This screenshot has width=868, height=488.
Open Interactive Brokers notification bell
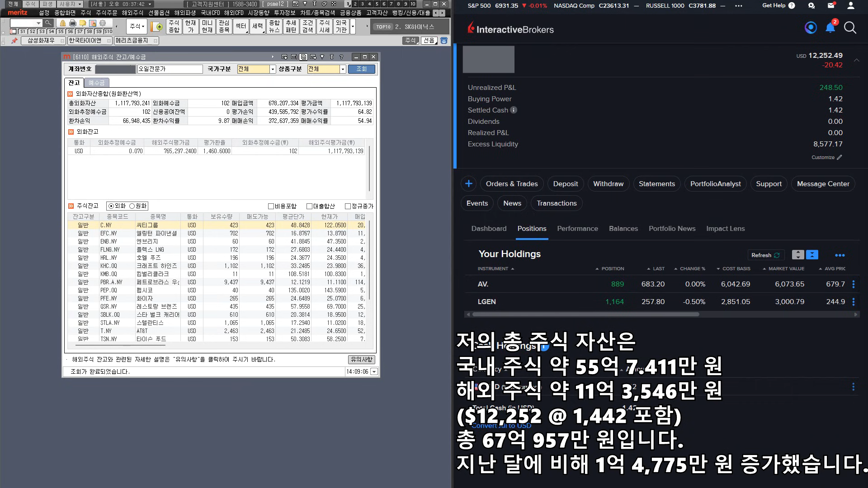click(830, 28)
